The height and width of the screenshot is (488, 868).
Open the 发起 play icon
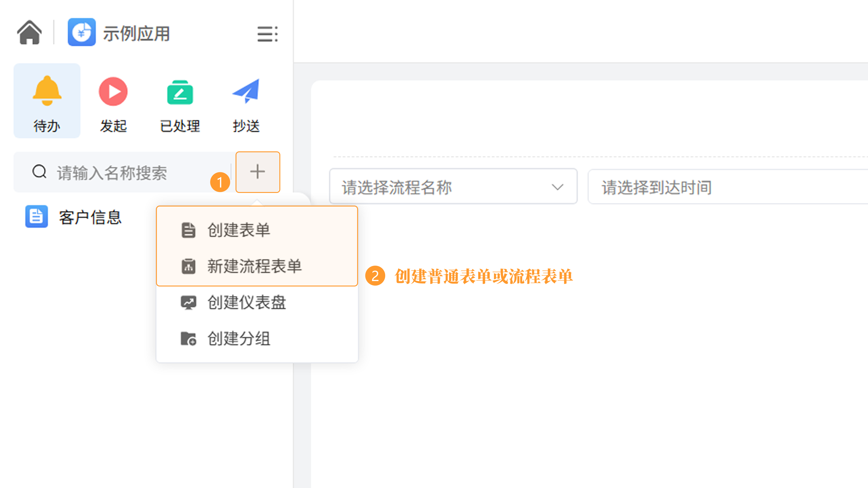tap(113, 91)
